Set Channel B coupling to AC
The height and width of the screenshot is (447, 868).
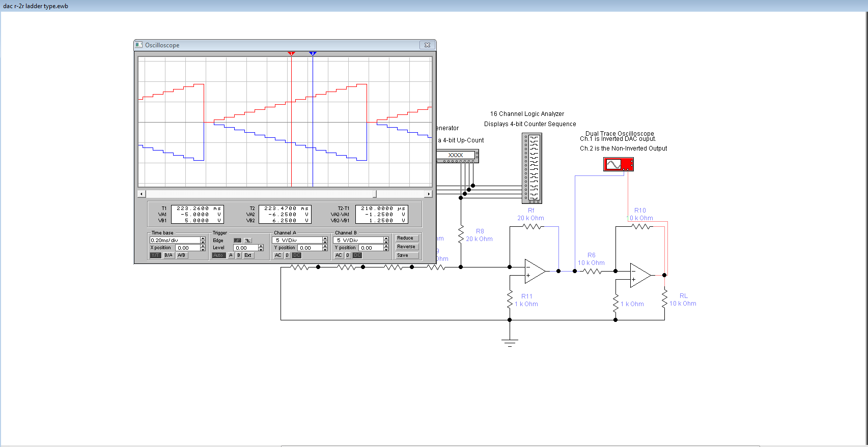click(x=339, y=255)
